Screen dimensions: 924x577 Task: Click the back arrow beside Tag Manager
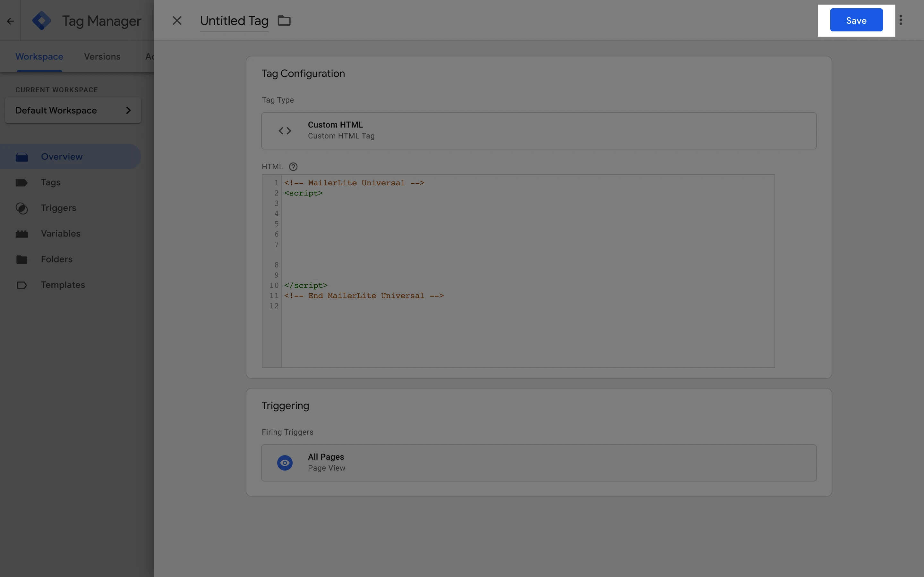coord(10,21)
